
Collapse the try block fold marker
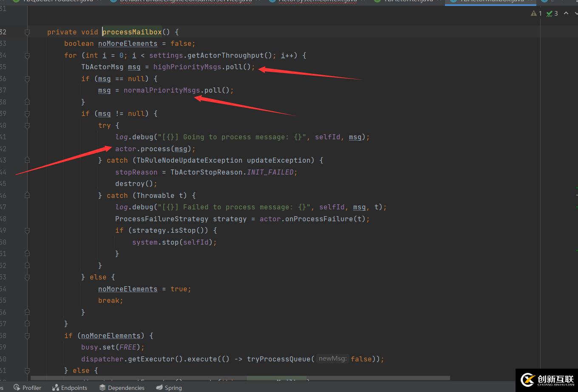click(27, 125)
